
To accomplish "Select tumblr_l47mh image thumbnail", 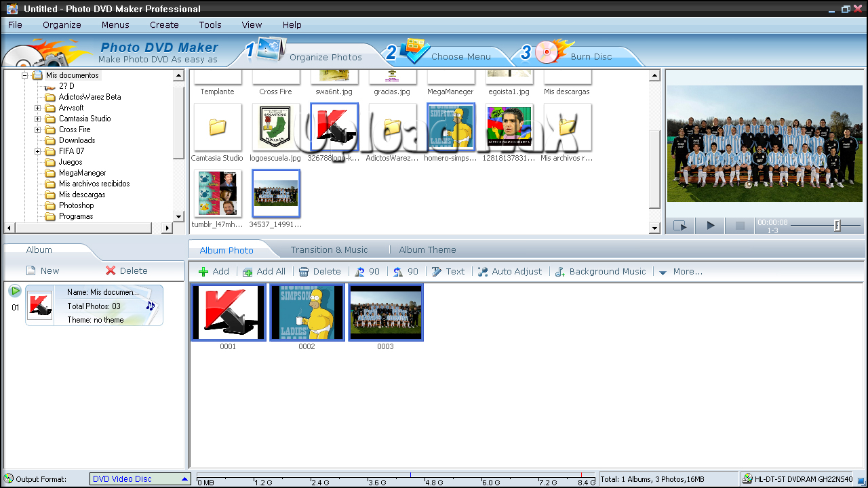I will tap(217, 193).
